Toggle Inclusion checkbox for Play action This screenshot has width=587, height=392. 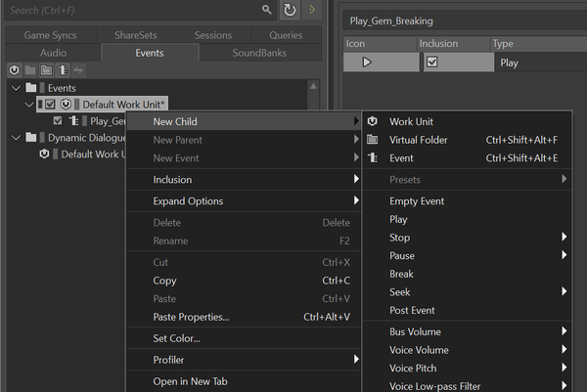(431, 62)
